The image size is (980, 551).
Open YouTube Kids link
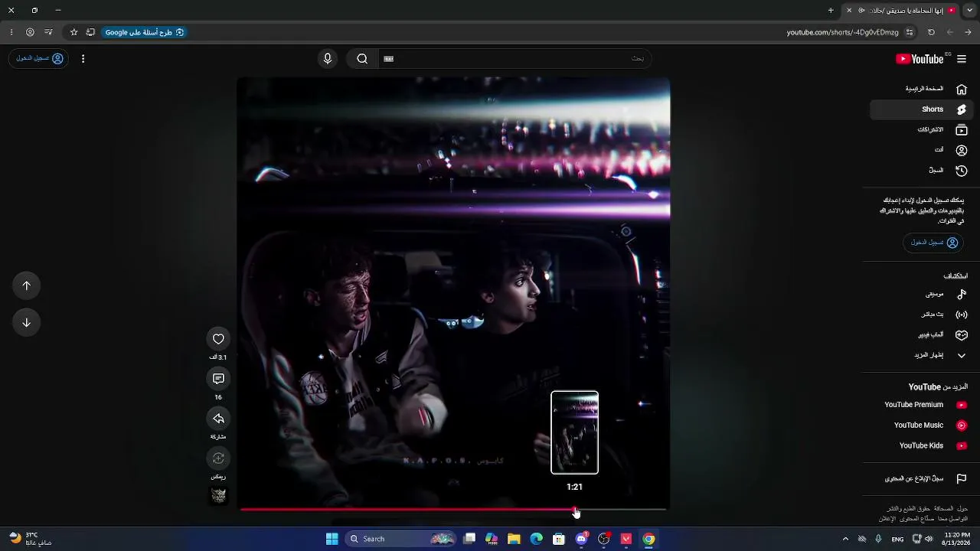coord(922,445)
